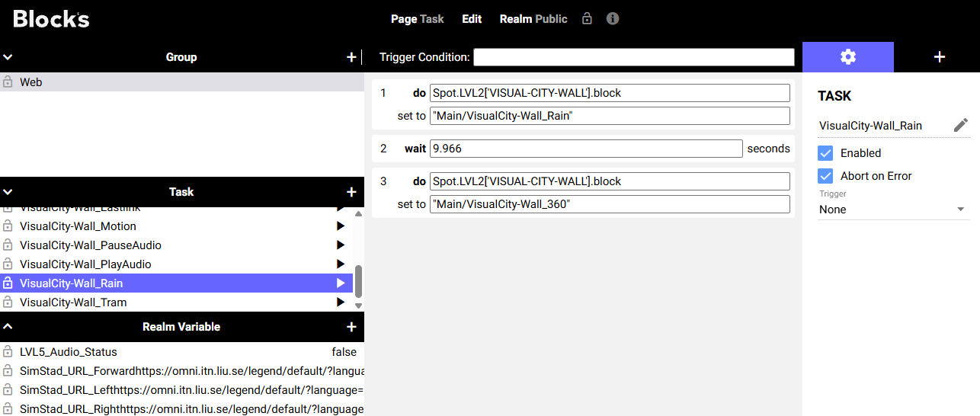Select VisualCity-Wall_Rain task
This screenshot has height=416, width=980.
click(176, 283)
